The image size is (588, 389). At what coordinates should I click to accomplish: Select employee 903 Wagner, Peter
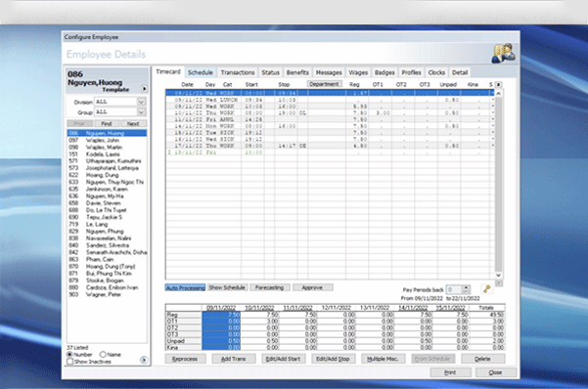pos(107,294)
